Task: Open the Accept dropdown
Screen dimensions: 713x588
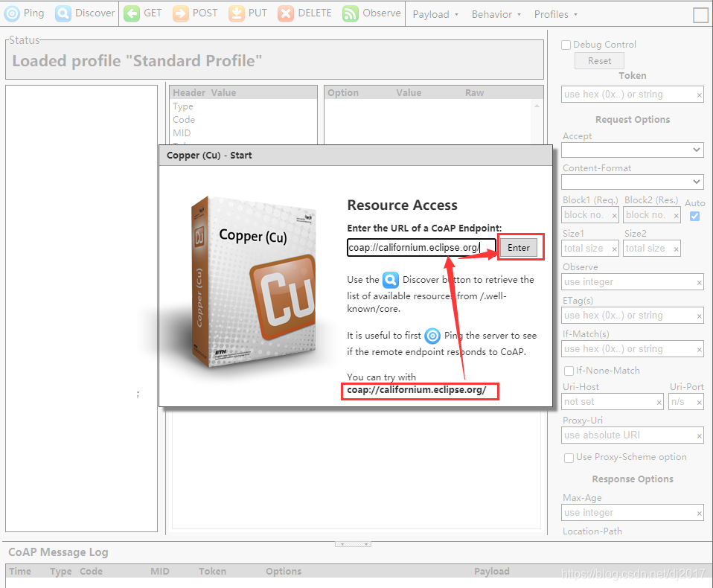Action: click(632, 150)
